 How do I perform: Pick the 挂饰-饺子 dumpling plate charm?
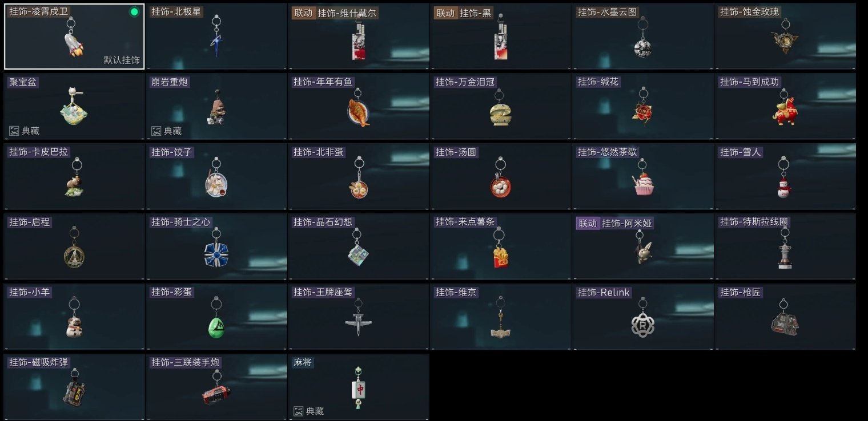coord(216,176)
